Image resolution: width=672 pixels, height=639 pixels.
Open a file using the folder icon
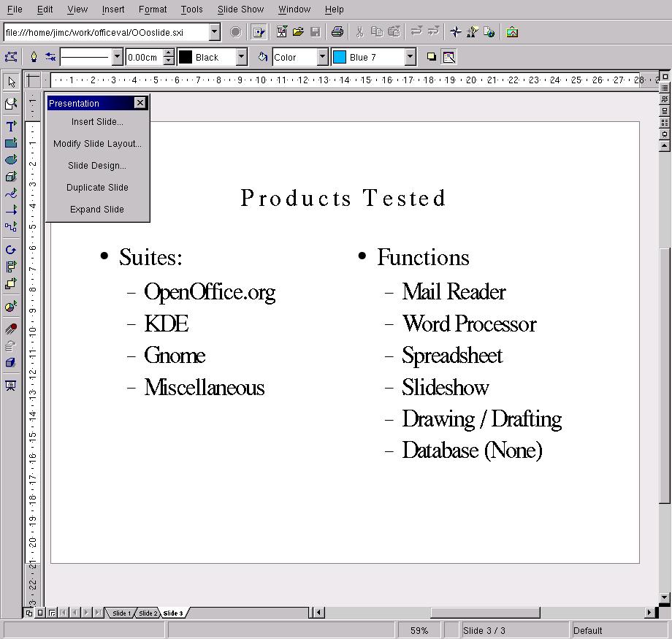[298, 32]
